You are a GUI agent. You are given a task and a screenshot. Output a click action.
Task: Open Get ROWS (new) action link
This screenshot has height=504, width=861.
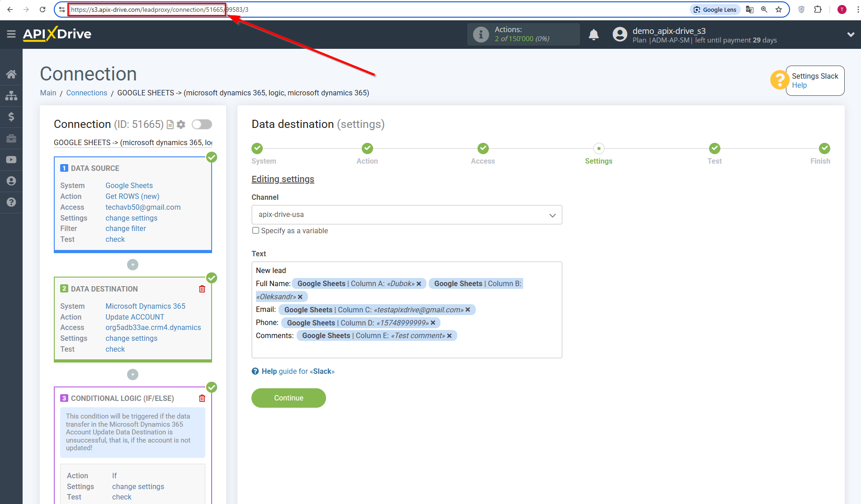132,196
